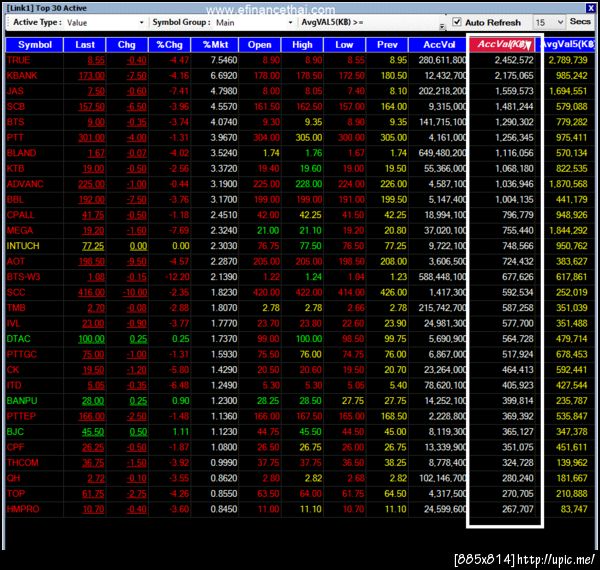Sort by the Symbol column header

tap(34, 45)
